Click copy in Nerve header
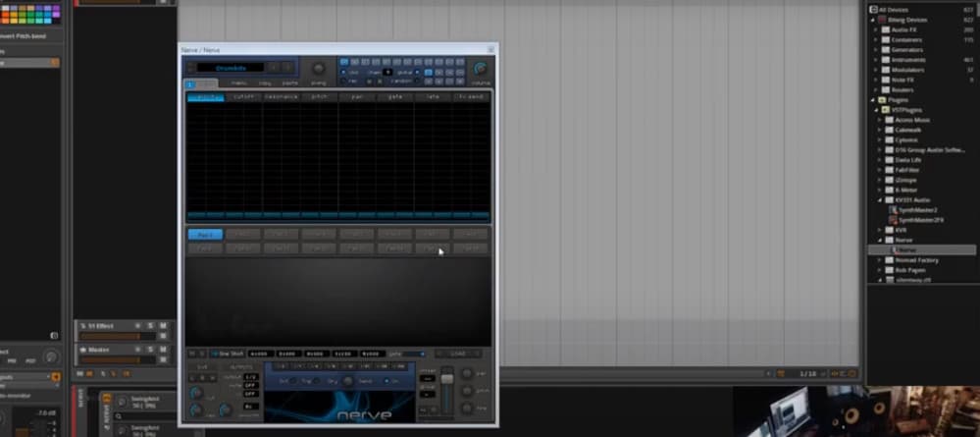This screenshot has height=437, width=980. pyautogui.click(x=265, y=82)
